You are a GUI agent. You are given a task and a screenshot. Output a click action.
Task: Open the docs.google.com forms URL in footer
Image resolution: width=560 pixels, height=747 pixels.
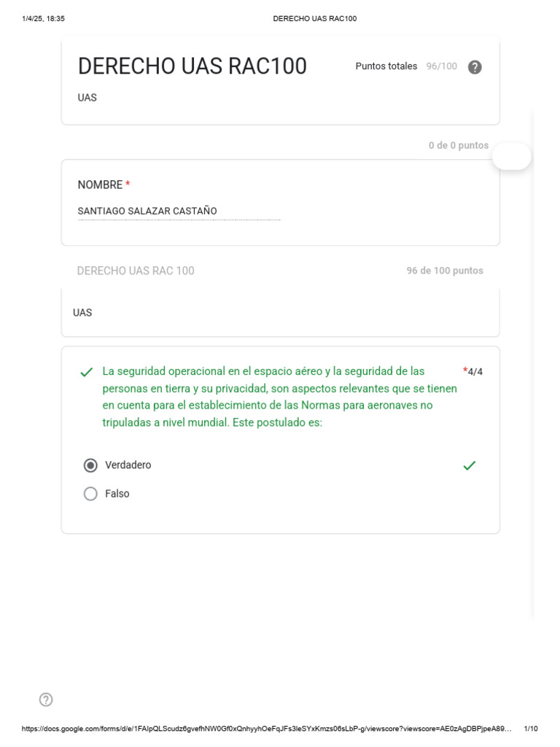click(266, 729)
